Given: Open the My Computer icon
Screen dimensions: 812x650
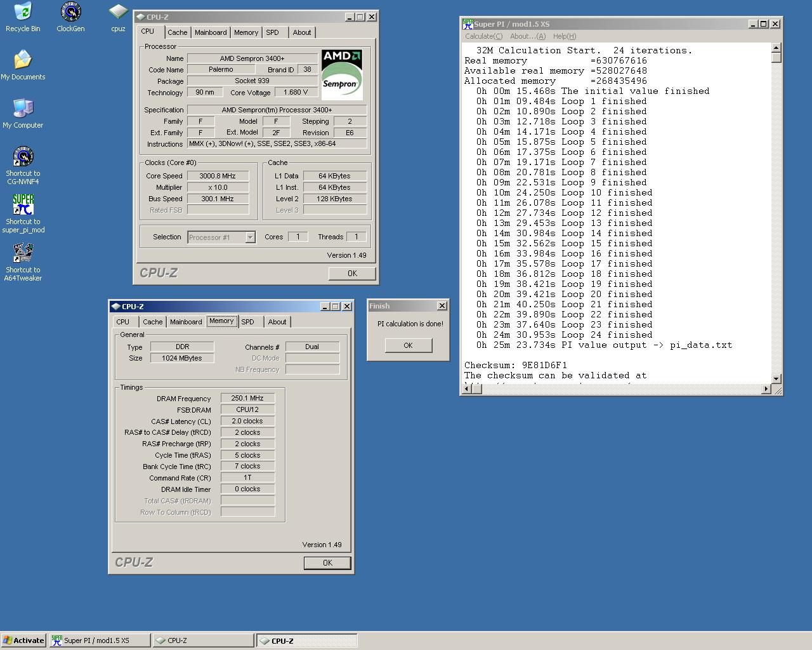Looking at the screenshot, I should (23, 113).
